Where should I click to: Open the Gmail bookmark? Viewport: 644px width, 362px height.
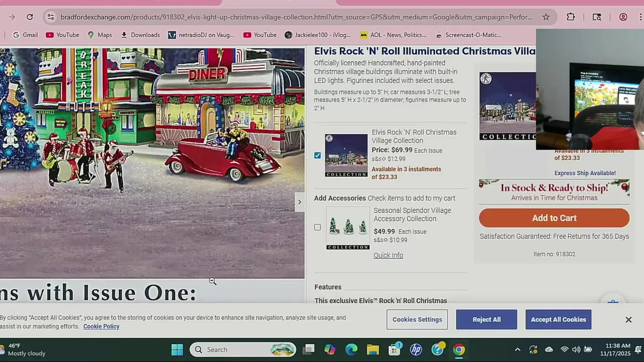25,35
